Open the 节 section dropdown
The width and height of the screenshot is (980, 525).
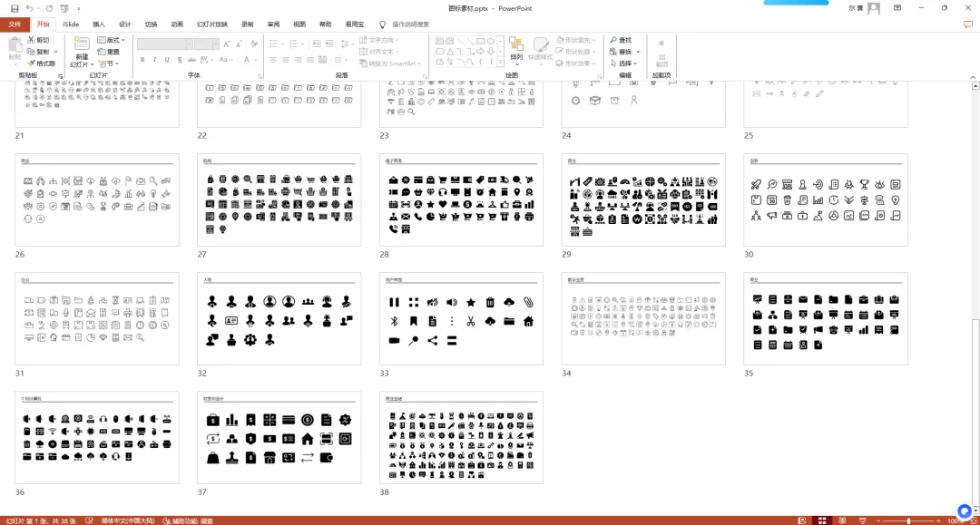(109, 63)
